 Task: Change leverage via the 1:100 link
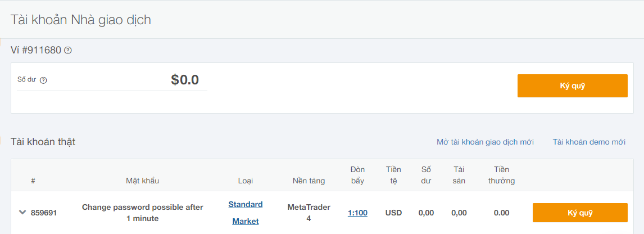click(358, 213)
